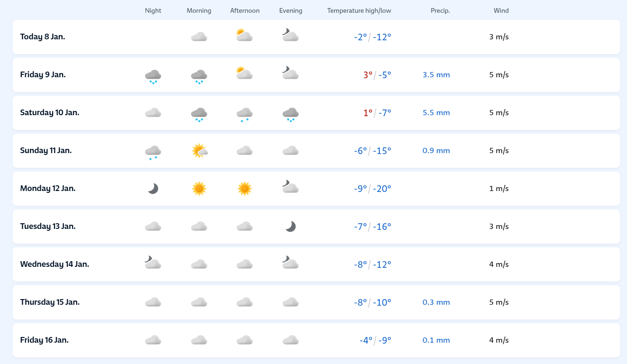
Task: Click Monday 12 Jan. morning sun icon
Action: (199, 189)
